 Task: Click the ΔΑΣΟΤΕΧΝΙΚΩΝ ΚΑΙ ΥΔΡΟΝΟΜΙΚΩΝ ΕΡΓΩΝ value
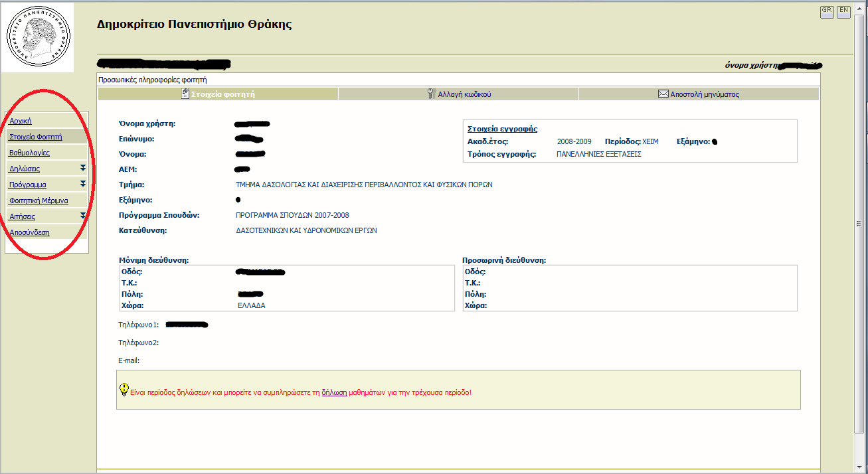click(x=306, y=230)
